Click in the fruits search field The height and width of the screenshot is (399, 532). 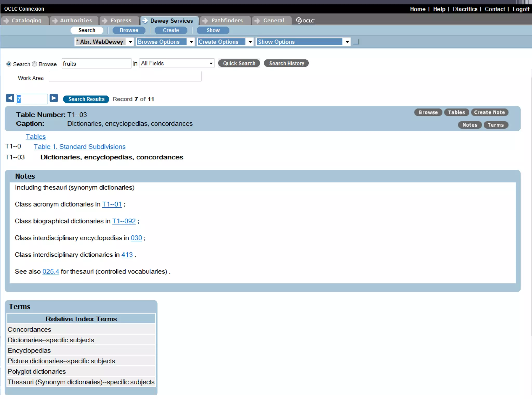click(96, 64)
